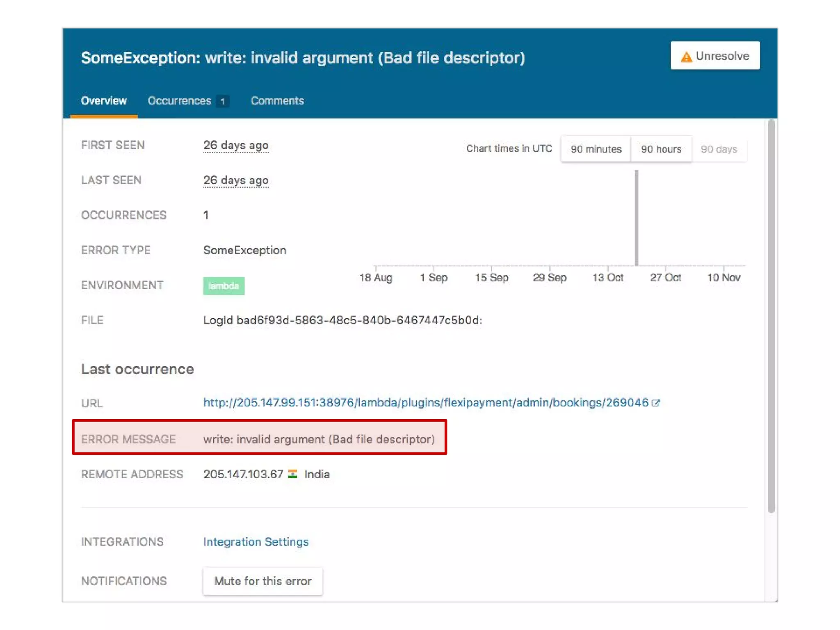840x630 pixels.
Task: Click the occurrence bar in the chart
Action: (x=636, y=218)
